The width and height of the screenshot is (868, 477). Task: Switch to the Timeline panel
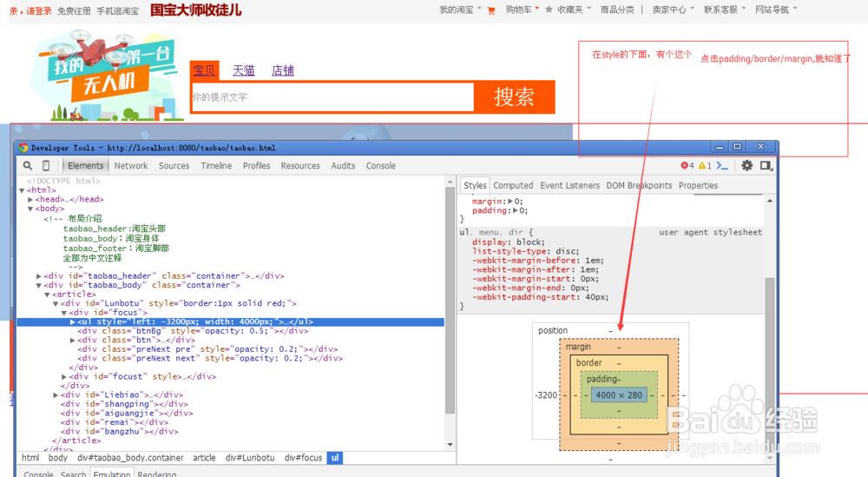(216, 166)
